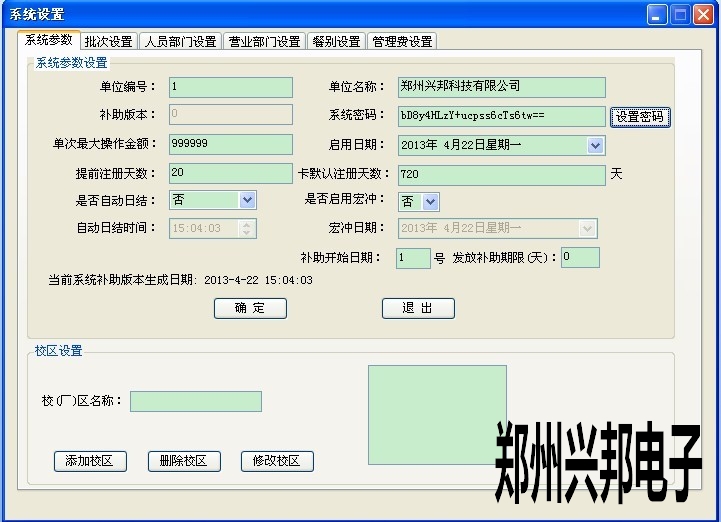Open the 餐别设置 tab
Screen dimensions: 721x522
(336, 41)
